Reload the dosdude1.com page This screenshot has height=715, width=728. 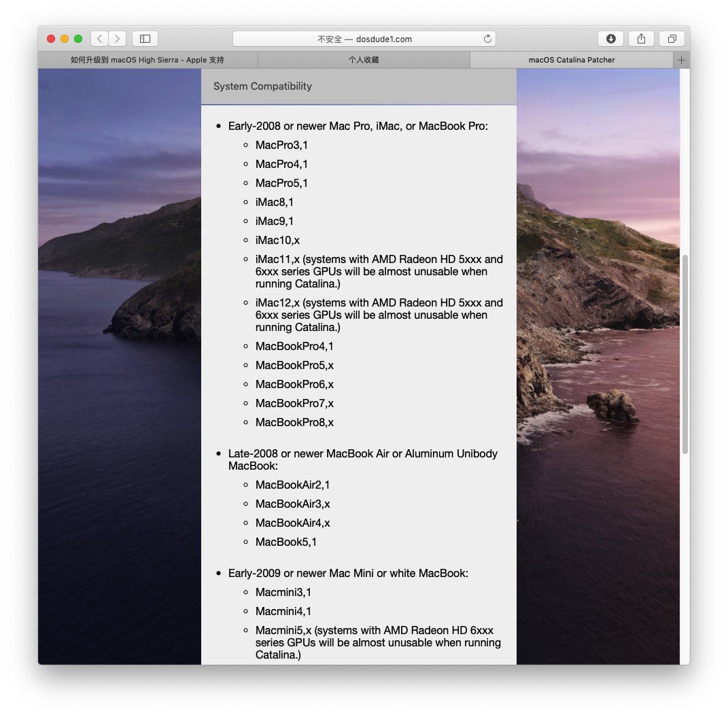tap(487, 39)
